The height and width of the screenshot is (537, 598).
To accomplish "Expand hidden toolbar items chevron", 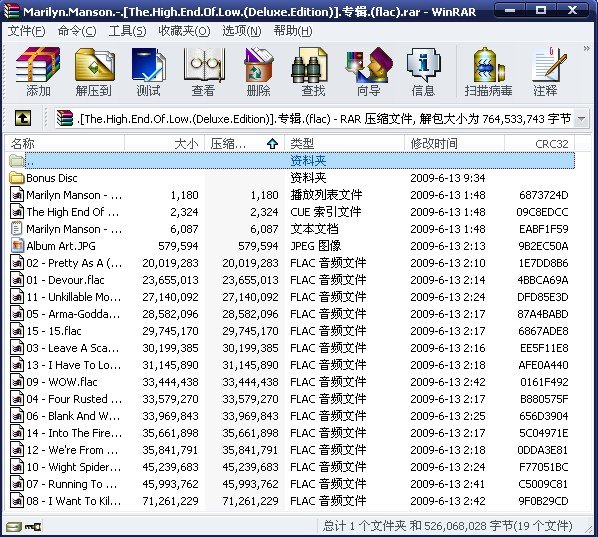I will (x=586, y=48).
